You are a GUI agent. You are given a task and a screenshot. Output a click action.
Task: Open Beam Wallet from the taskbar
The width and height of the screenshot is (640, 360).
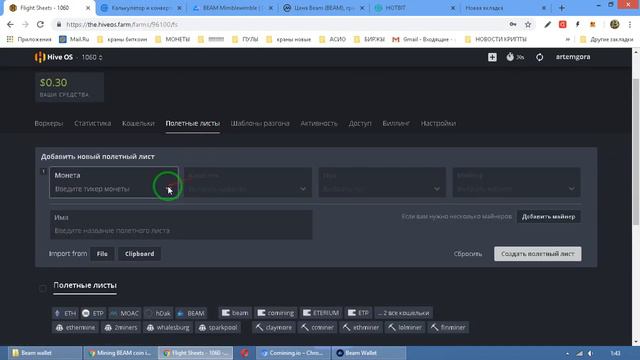[369, 353]
